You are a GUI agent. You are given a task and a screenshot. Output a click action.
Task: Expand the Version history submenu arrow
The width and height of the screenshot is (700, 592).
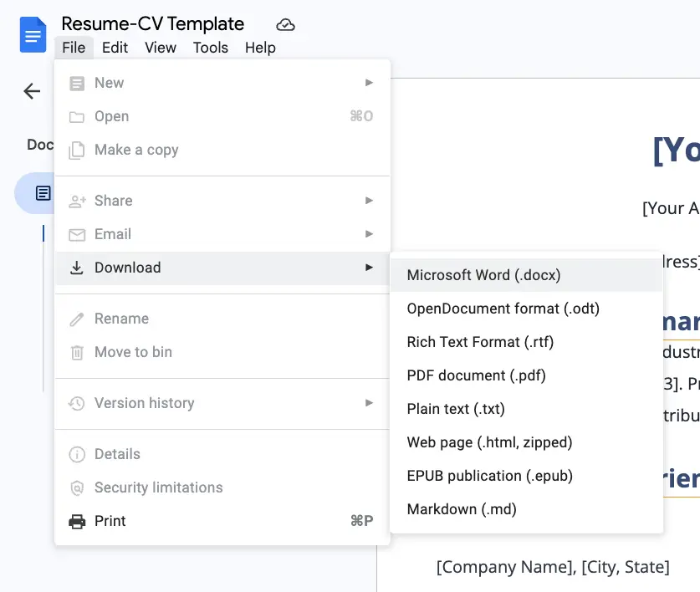[x=369, y=403]
